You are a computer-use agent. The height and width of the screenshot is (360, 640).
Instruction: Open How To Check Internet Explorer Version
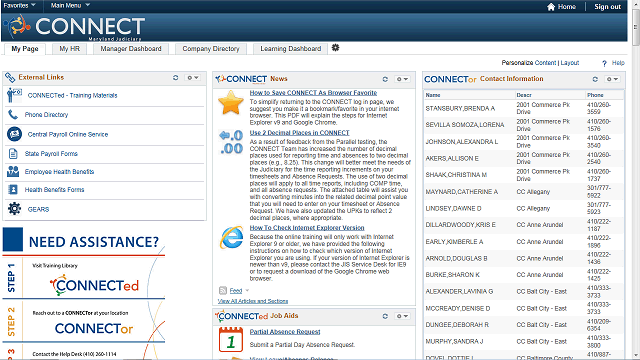307,228
